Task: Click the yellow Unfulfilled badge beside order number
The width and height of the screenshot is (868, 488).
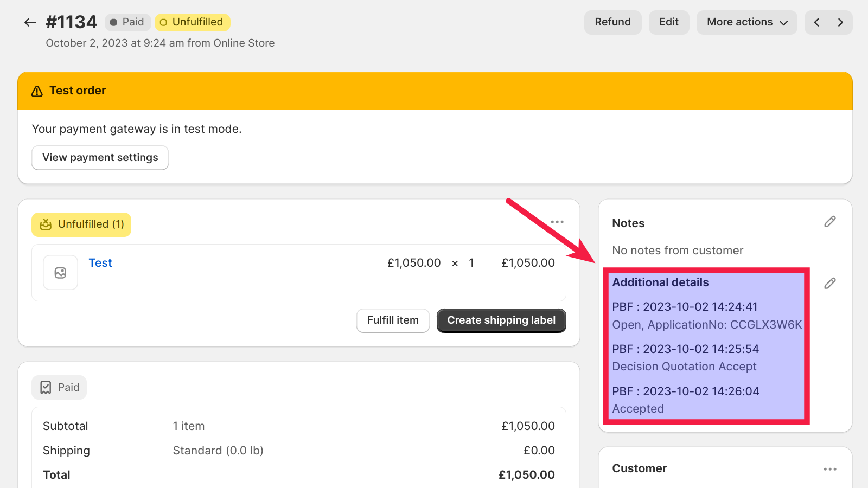Action: pos(192,22)
